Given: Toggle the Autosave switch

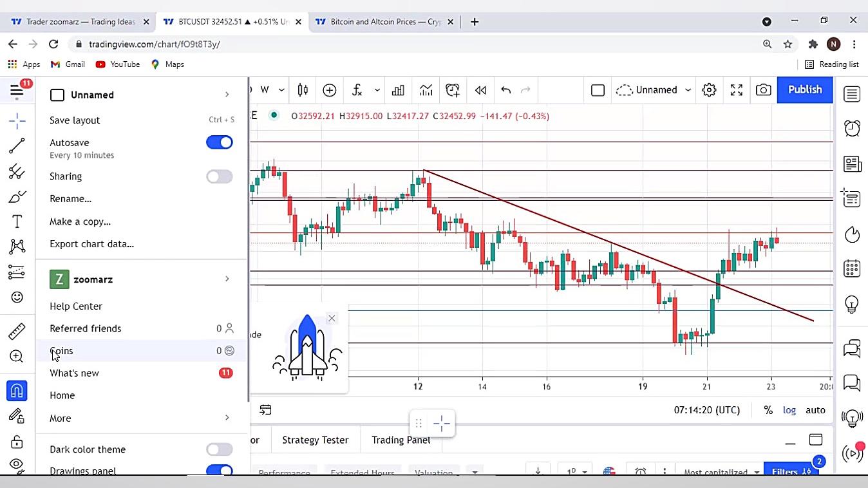Looking at the screenshot, I should coord(220,142).
